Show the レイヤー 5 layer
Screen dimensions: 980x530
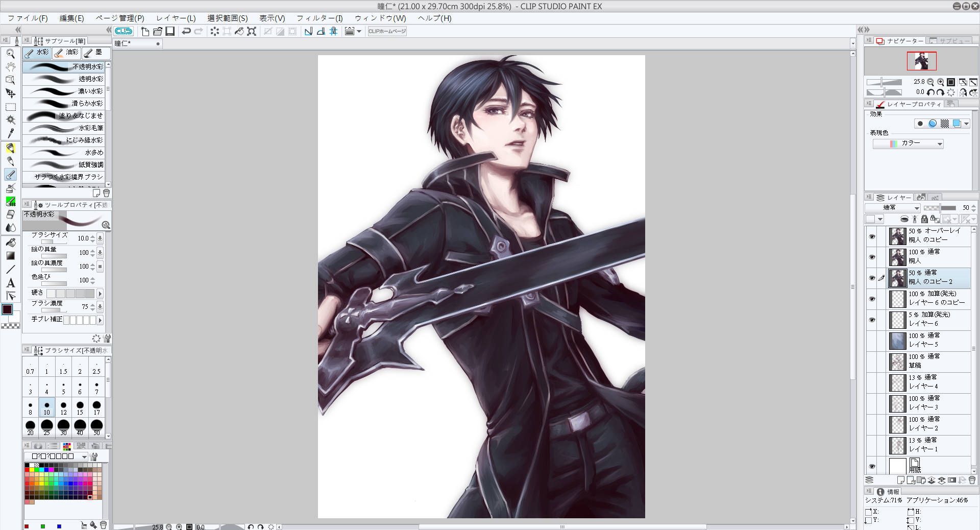(x=872, y=341)
